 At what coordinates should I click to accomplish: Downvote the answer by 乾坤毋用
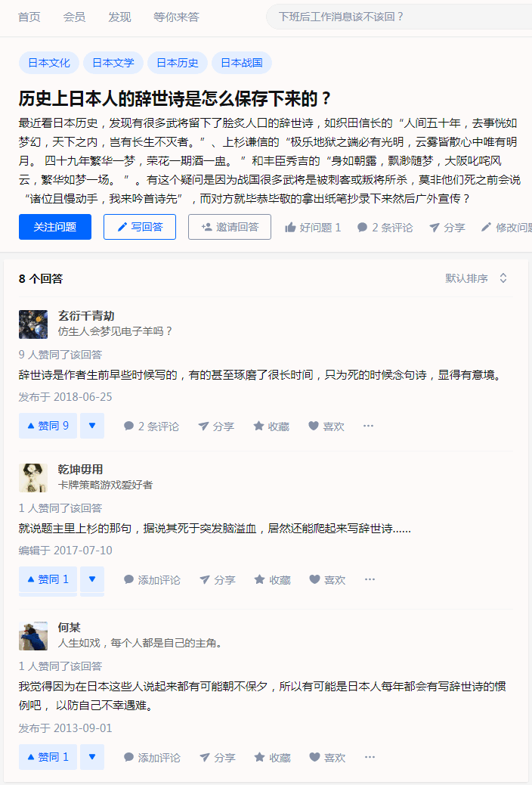coord(92,579)
